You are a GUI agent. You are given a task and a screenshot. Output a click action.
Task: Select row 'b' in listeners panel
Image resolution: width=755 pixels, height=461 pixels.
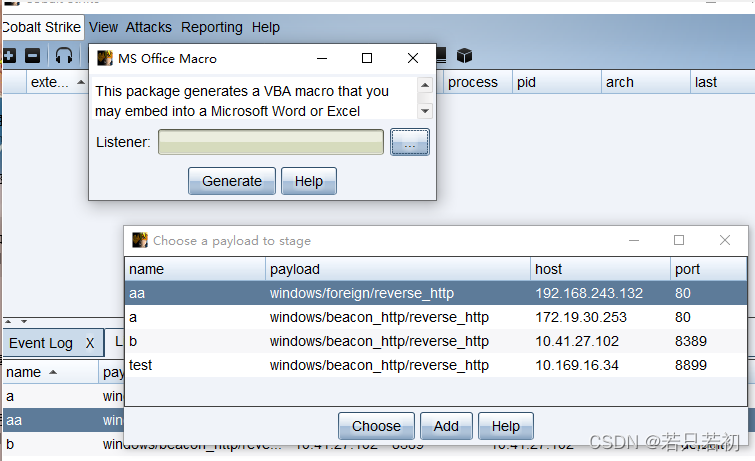point(63,444)
